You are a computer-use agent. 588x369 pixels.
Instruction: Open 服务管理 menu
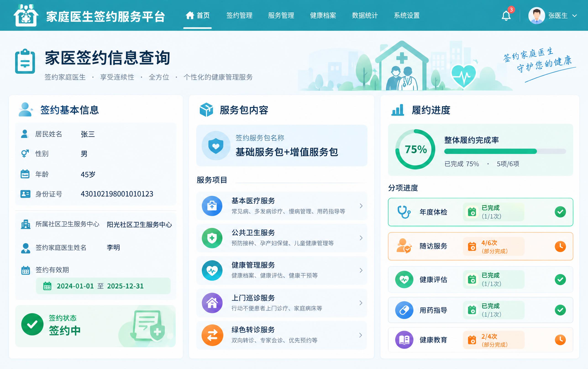[x=281, y=15]
